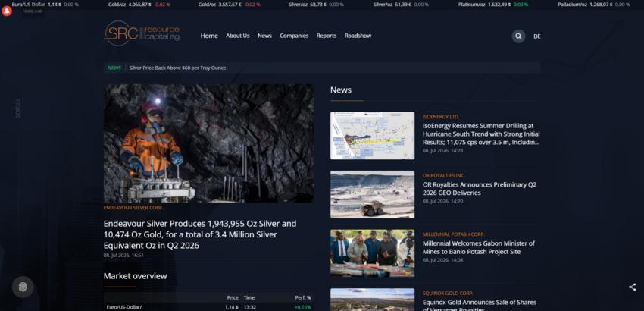Open the News menu item
The width and height of the screenshot is (644, 311).
(x=264, y=36)
